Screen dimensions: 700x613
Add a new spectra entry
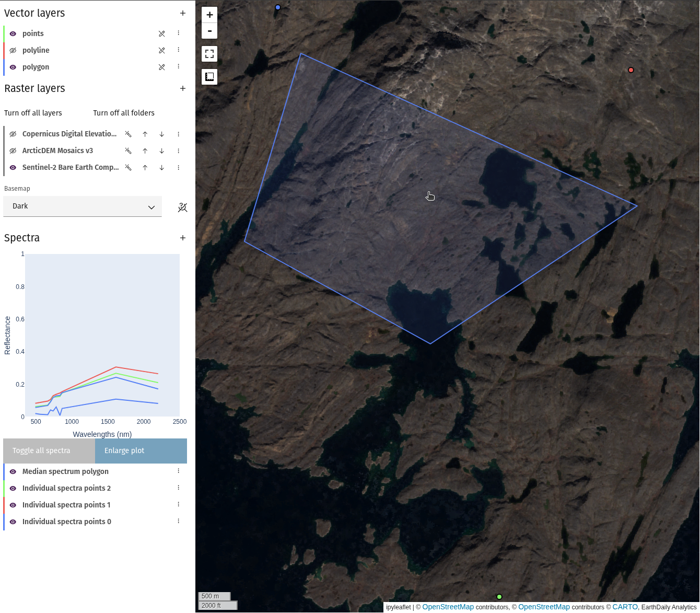coord(183,238)
